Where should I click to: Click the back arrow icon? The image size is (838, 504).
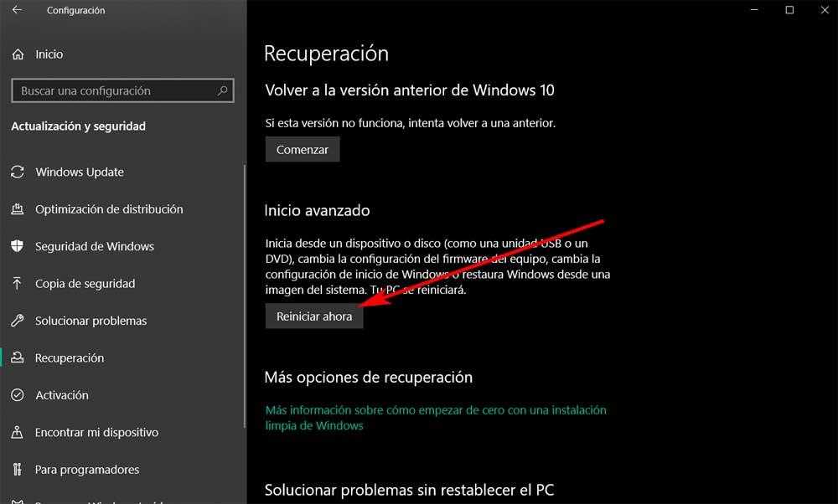17,10
